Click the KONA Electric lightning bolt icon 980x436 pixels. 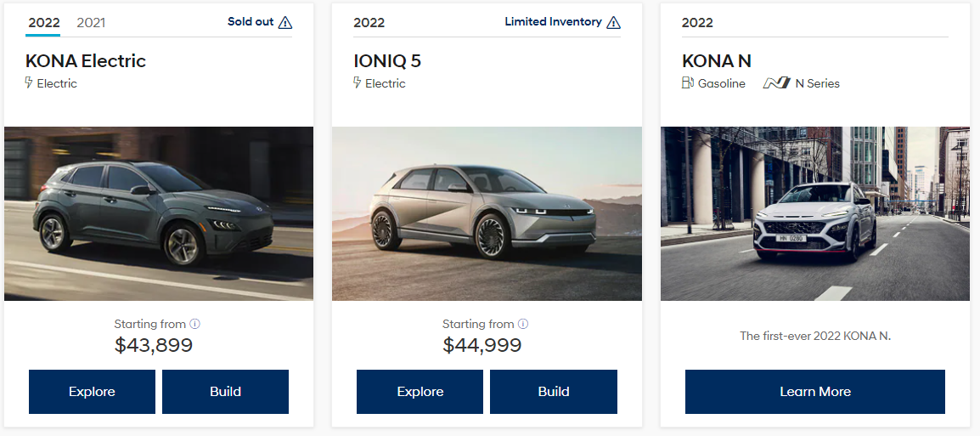(x=30, y=83)
